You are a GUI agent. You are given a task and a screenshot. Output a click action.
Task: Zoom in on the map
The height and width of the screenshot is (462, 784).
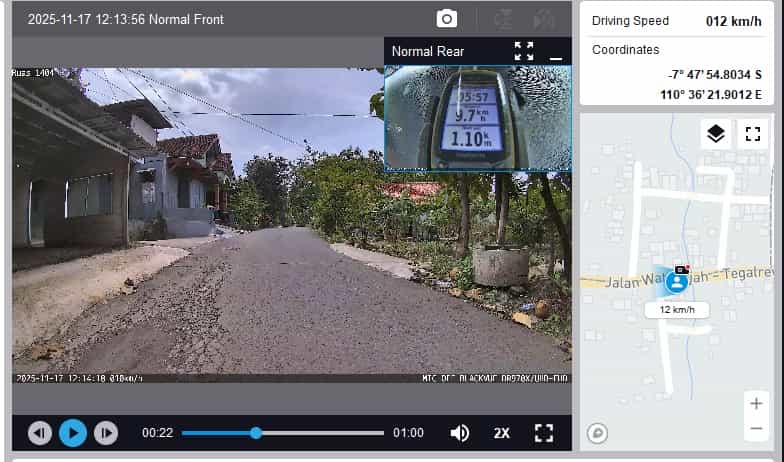[x=756, y=403]
